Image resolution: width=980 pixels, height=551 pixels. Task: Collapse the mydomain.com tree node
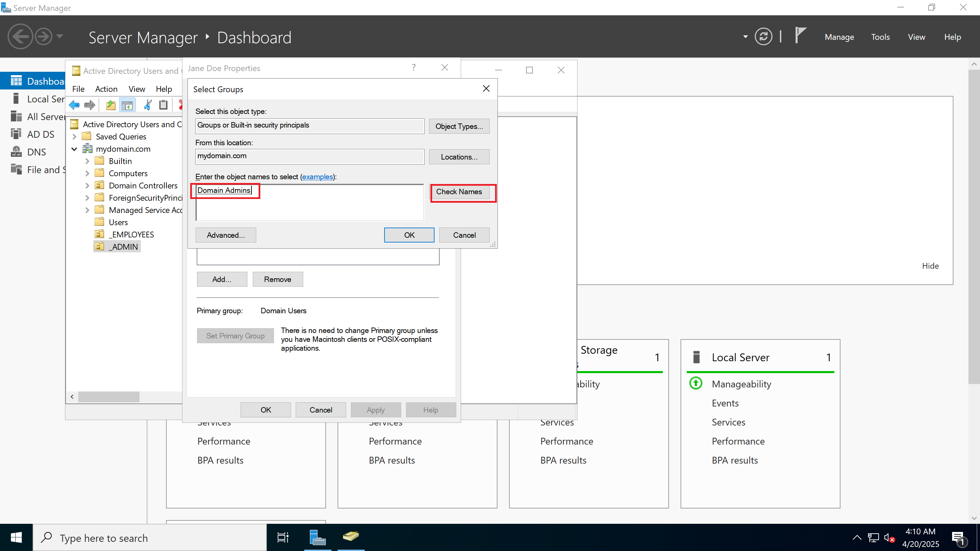[75, 149]
